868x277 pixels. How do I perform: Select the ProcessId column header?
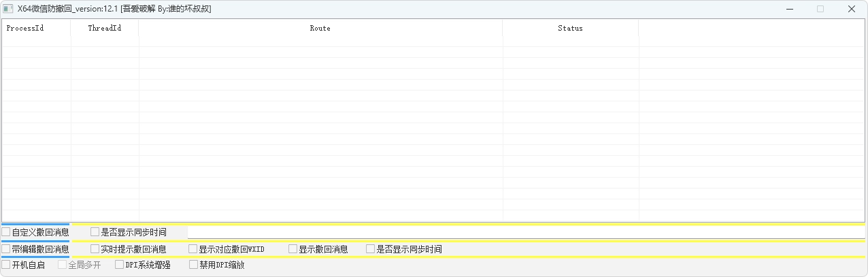[x=36, y=28]
